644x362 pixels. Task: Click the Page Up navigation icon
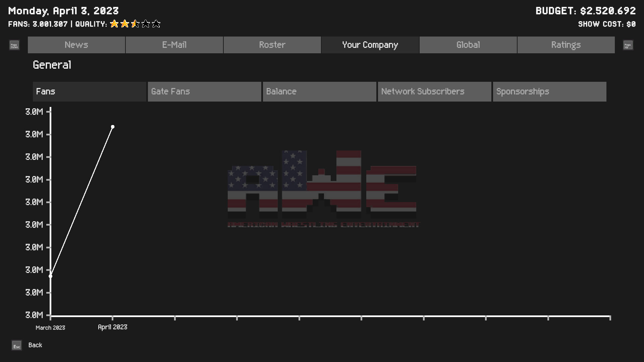coord(628,45)
